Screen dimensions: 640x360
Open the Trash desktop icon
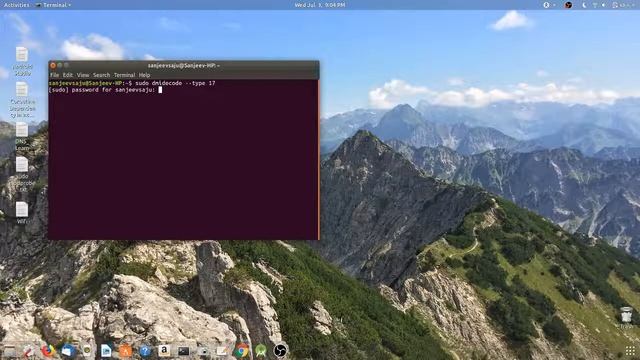[626, 318]
